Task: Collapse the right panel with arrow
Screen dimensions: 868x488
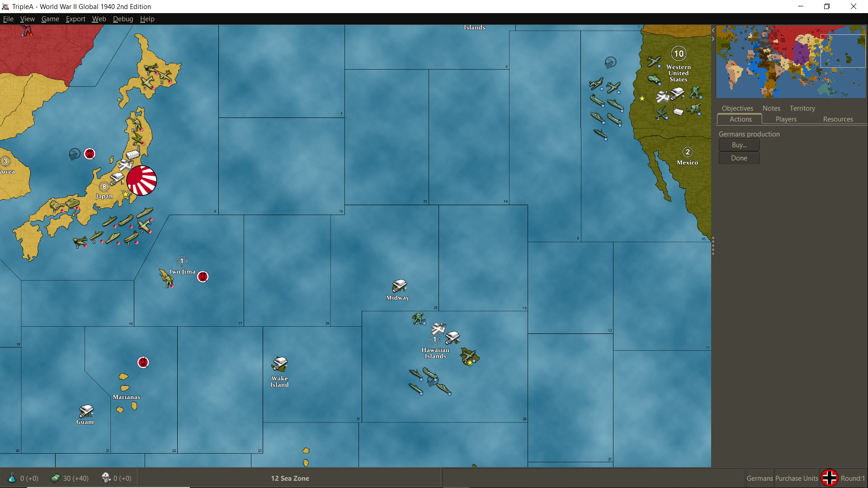Action: [713, 39]
